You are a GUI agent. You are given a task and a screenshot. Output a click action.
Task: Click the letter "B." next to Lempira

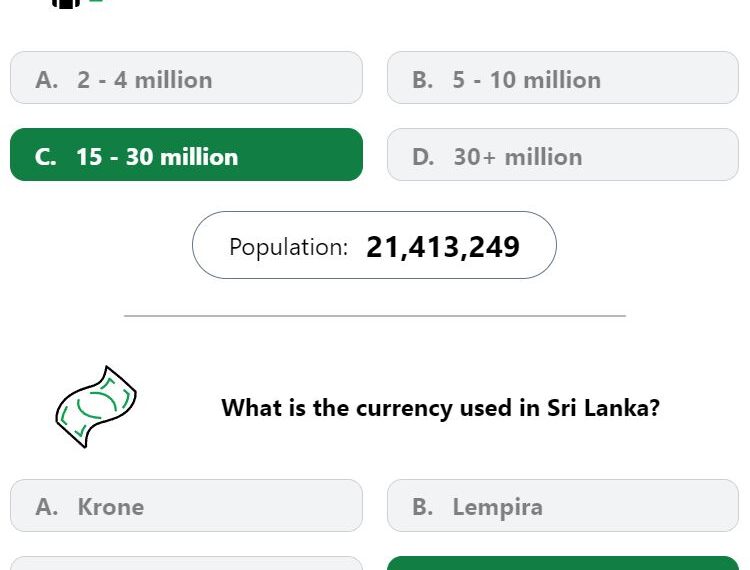coord(422,507)
